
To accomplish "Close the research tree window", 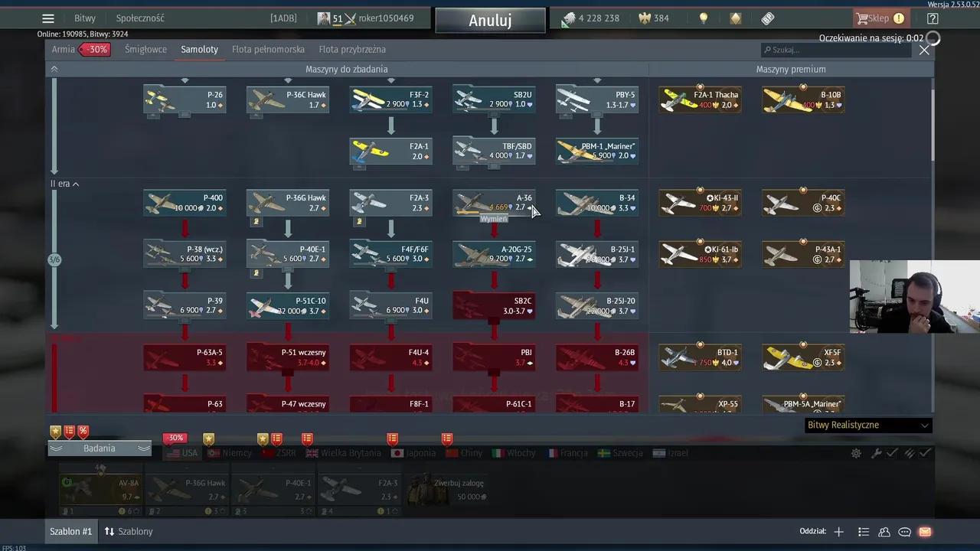I will [924, 50].
